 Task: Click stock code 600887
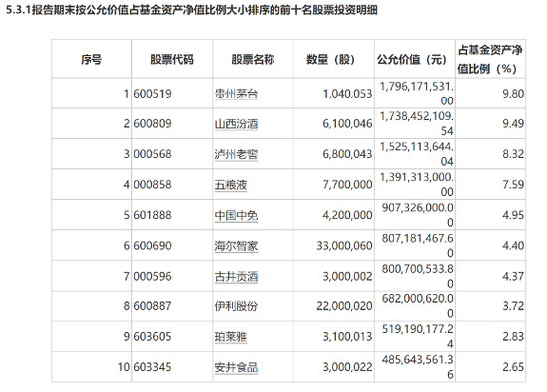coord(153,306)
